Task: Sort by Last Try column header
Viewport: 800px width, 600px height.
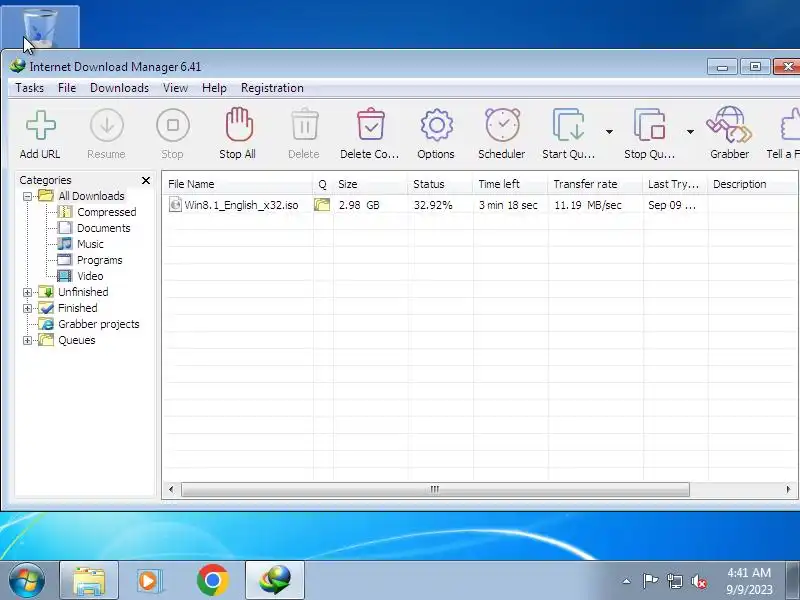Action: tap(675, 184)
